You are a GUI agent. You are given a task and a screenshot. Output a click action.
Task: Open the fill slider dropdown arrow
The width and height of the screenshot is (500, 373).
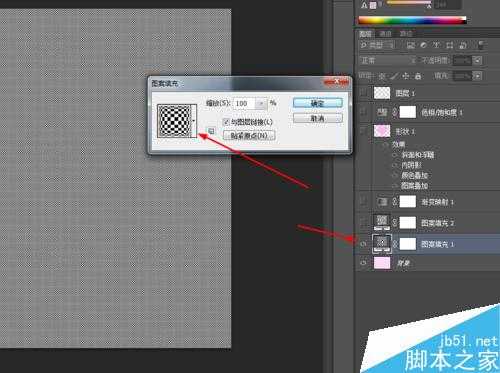click(478, 76)
